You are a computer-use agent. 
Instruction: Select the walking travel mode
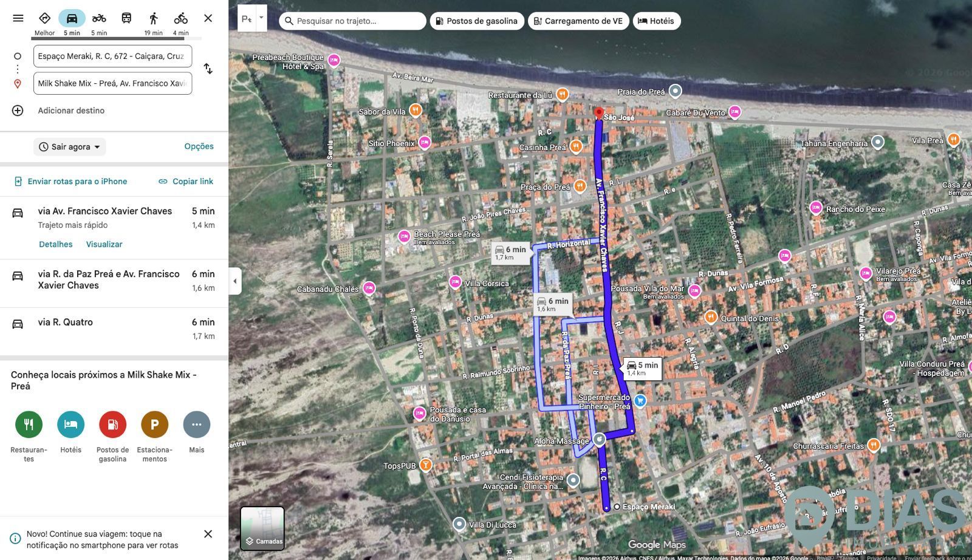[153, 19]
